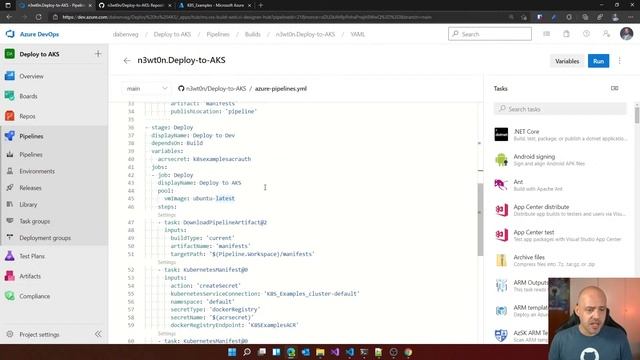Click the azure-pipelines.yml file name

281,89
